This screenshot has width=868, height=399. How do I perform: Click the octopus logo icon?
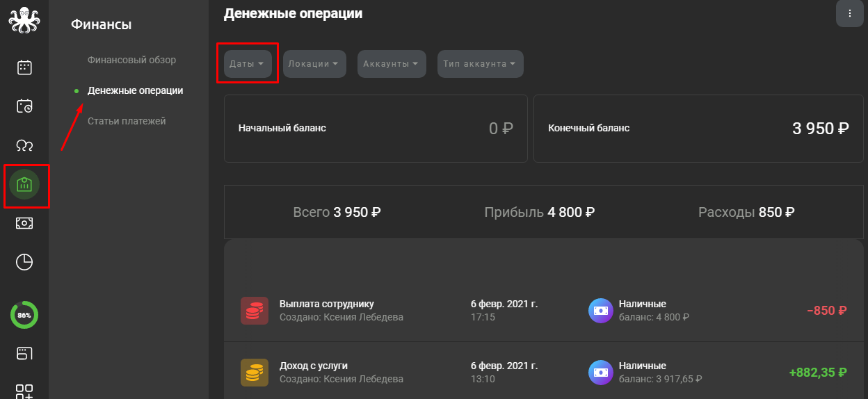click(24, 19)
